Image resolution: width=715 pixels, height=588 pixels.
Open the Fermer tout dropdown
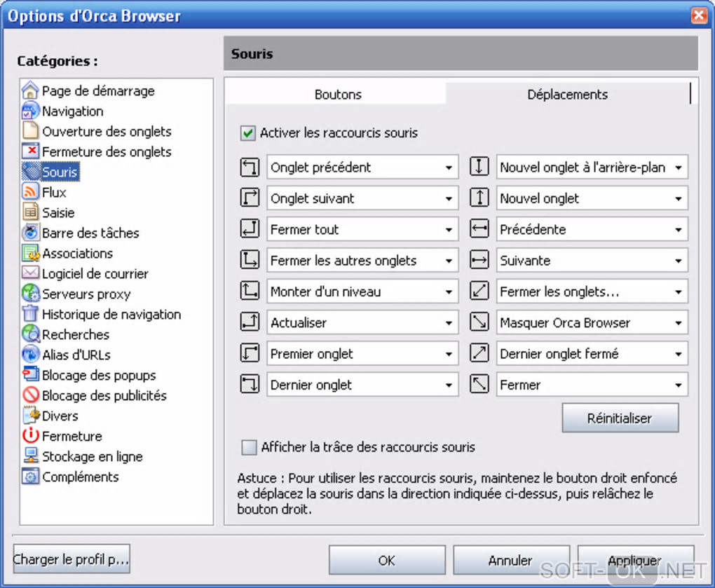pyautogui.click(x=362, y=229)
